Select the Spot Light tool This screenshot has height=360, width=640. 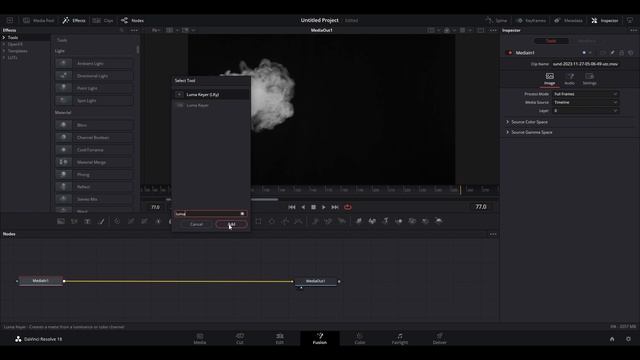(94, 100)
